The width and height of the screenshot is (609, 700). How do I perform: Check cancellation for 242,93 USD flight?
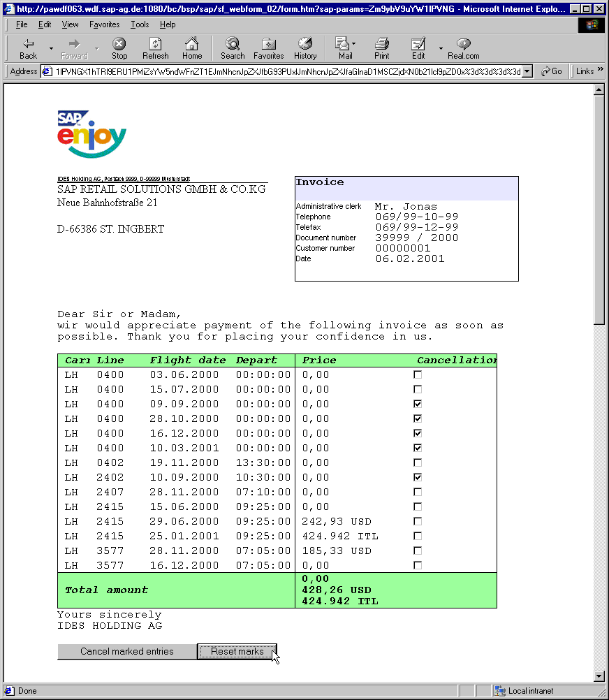[x=418, y=521]
